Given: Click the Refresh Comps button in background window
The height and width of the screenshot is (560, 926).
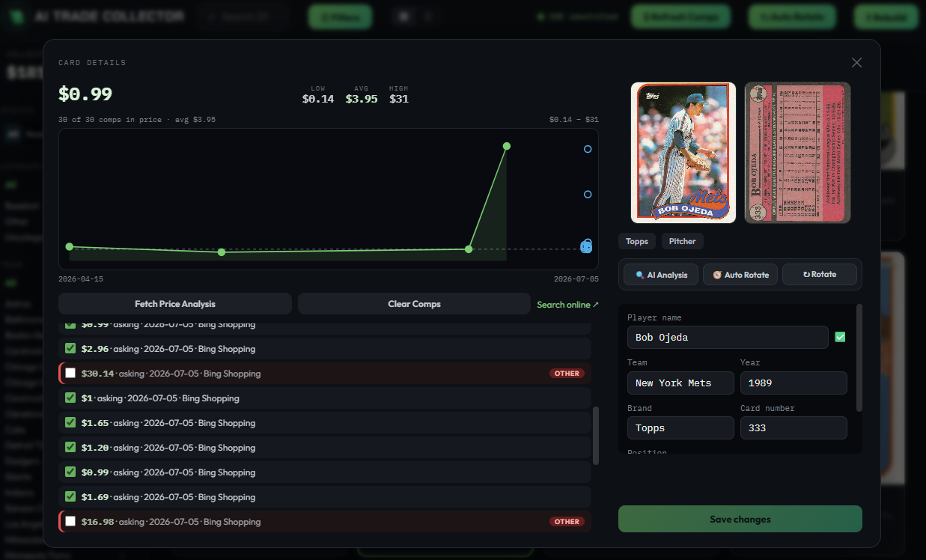Looking at the screenshot, I should 680,16.
